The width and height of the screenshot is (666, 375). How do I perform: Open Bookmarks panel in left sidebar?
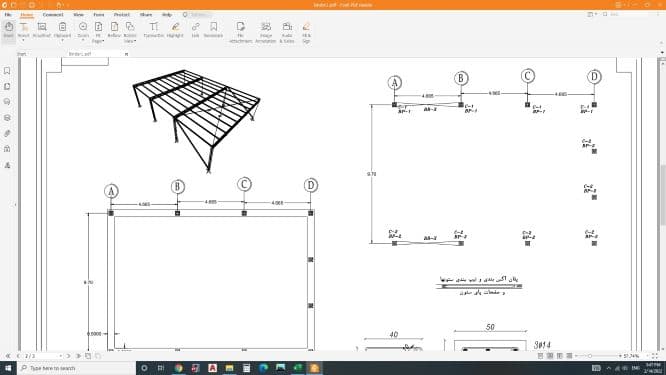[7, 70]
